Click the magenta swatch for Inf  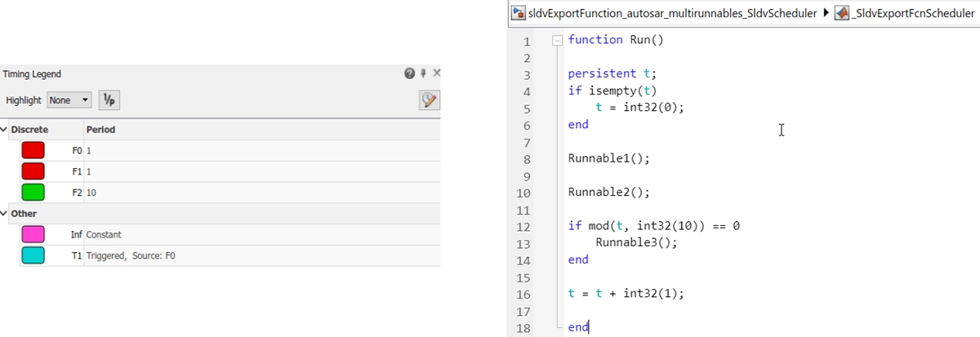click(x=33, y=235)
